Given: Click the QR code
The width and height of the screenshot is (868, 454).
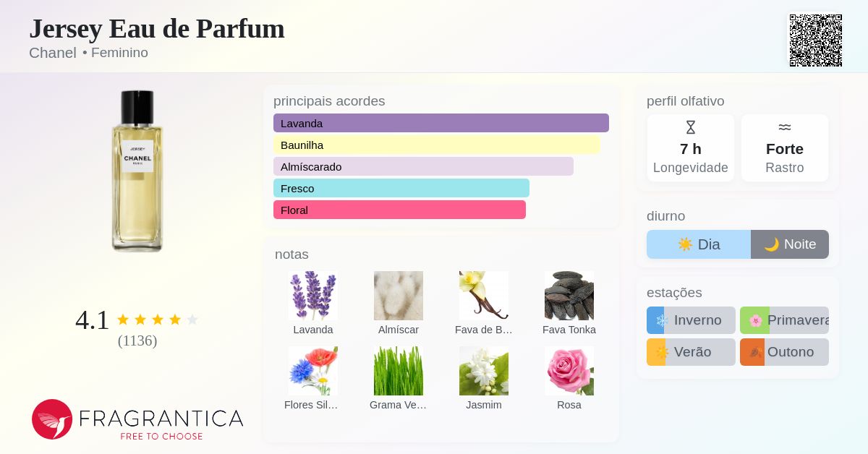Looking at the screenshot, I should point(815,40).
